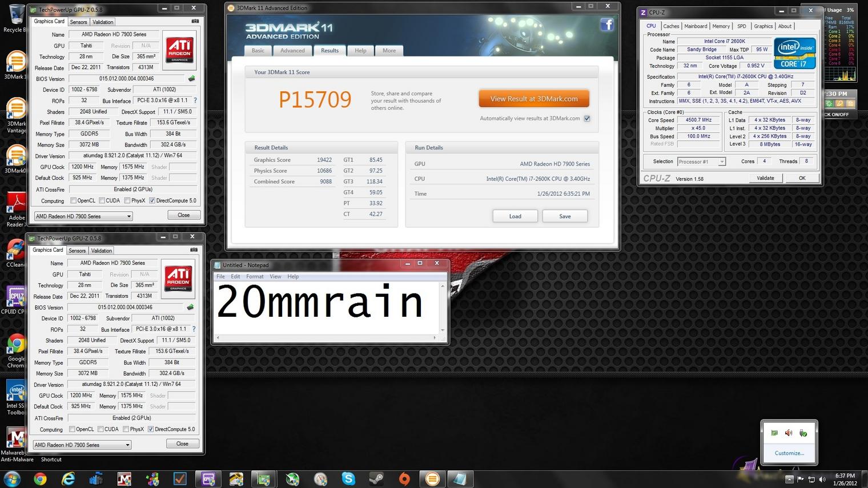
Task: Collapse the hidden tray icons arrow
Action: (789, 479)
